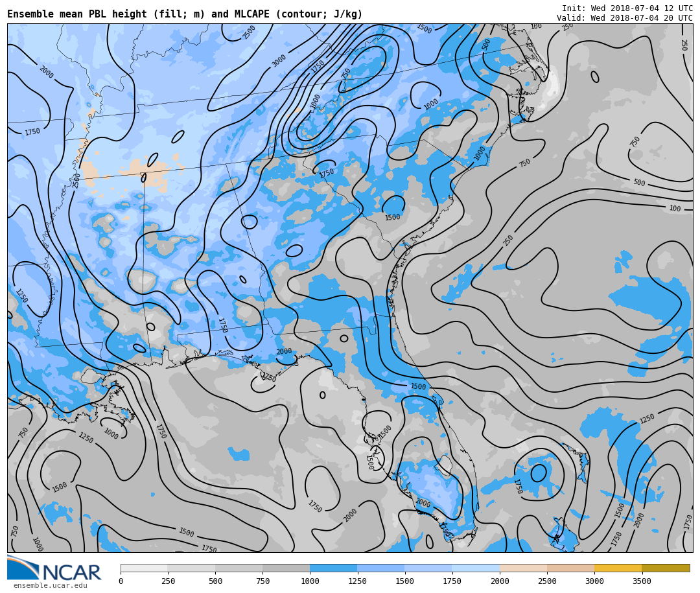Click the 'Init: Wed 2018-07-04 12 UTC' text

627,8
